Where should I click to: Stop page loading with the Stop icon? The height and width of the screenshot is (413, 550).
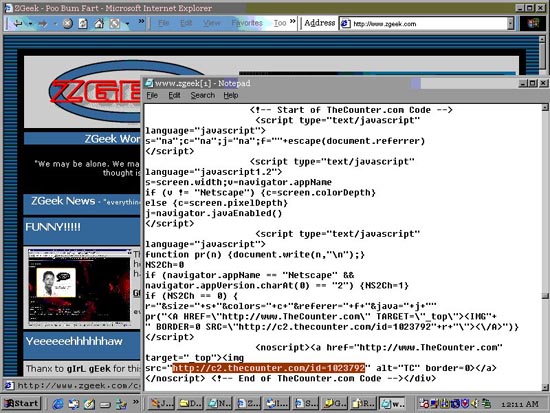[68, 24]
